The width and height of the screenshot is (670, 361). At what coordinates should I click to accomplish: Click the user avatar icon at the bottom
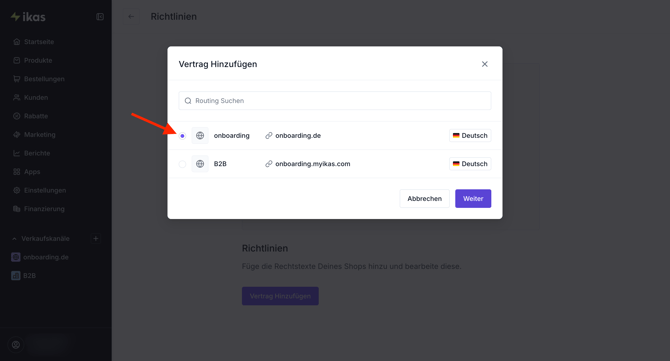16,345
